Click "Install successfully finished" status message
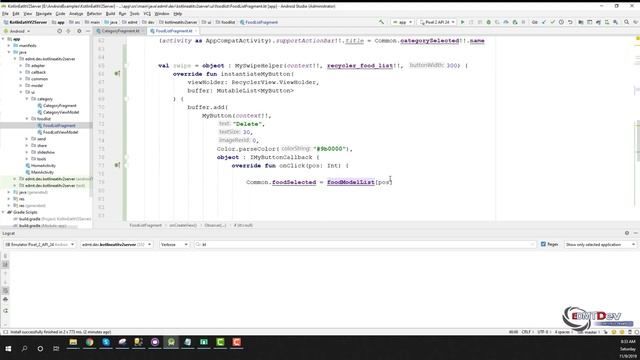 (x=61, y=332)
